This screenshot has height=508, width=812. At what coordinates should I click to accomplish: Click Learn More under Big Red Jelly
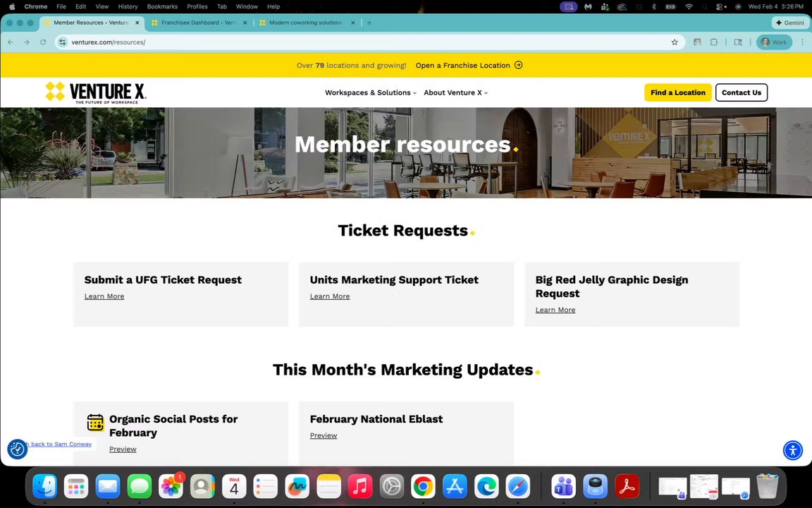pos(555,310)
